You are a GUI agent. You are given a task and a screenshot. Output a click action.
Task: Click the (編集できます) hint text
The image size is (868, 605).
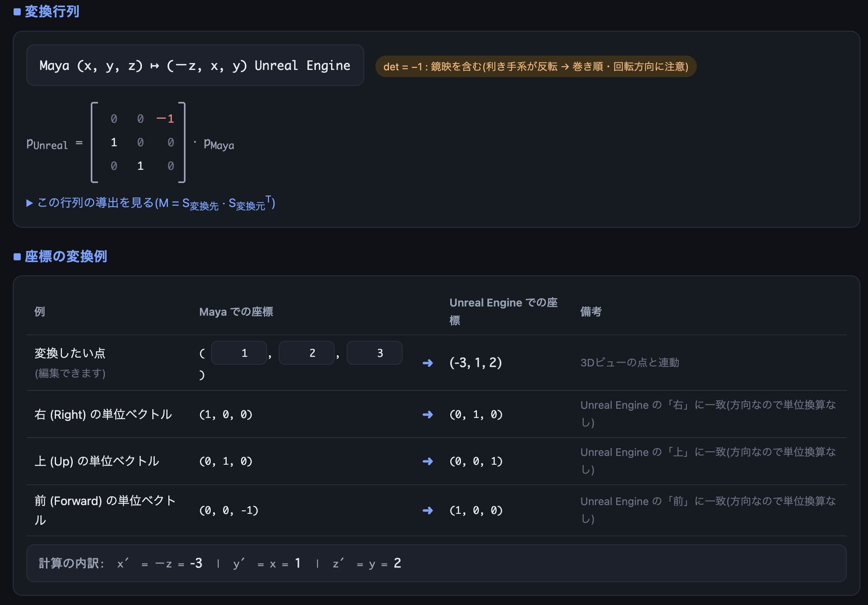point(70,373)
